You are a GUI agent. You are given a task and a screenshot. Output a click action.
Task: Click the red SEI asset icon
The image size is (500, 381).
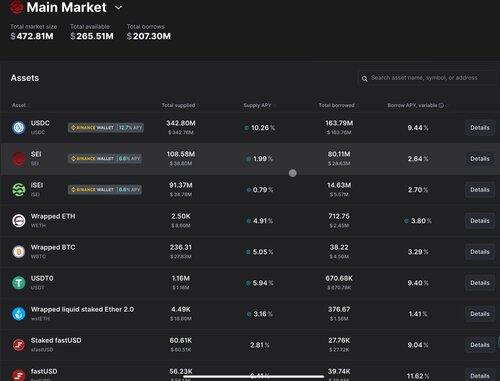(x=19, y=159)
